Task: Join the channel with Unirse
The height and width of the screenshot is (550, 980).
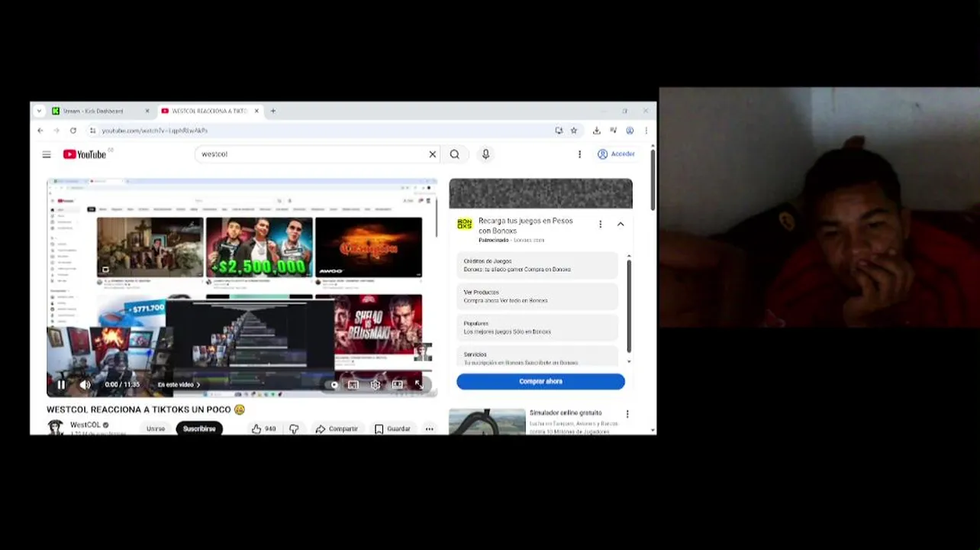Action: pyautogui.click(x=156, y=429)
